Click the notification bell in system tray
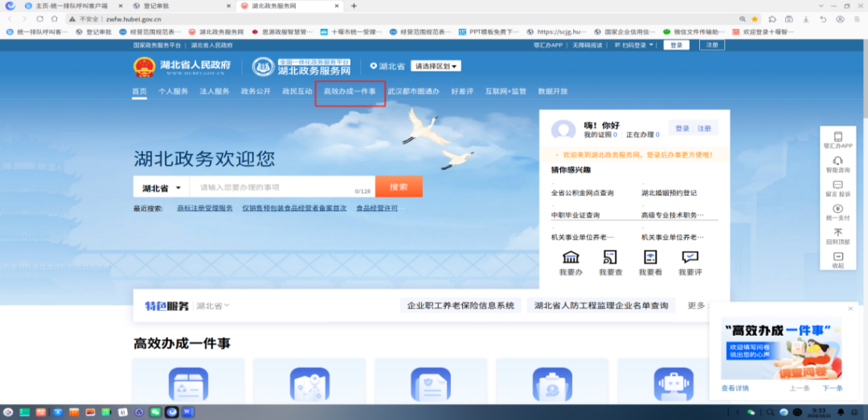The width and height of the screenshot is (868, 420). 841,412
